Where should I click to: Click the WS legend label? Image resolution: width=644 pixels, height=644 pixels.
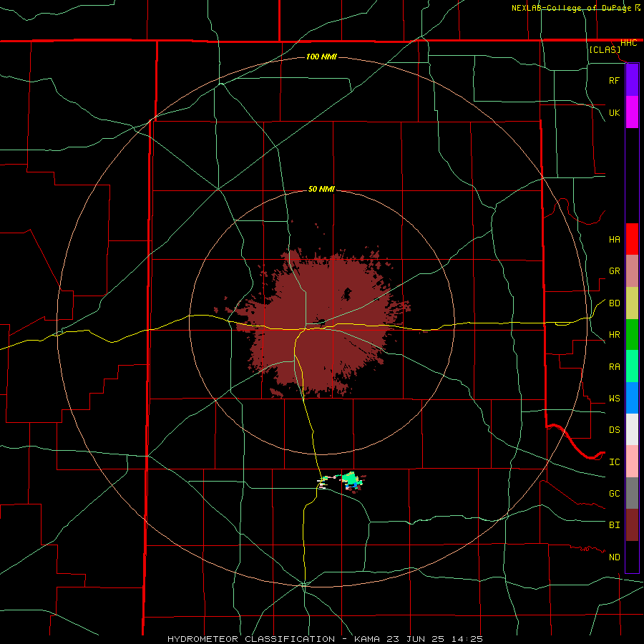tap(614, 399)
